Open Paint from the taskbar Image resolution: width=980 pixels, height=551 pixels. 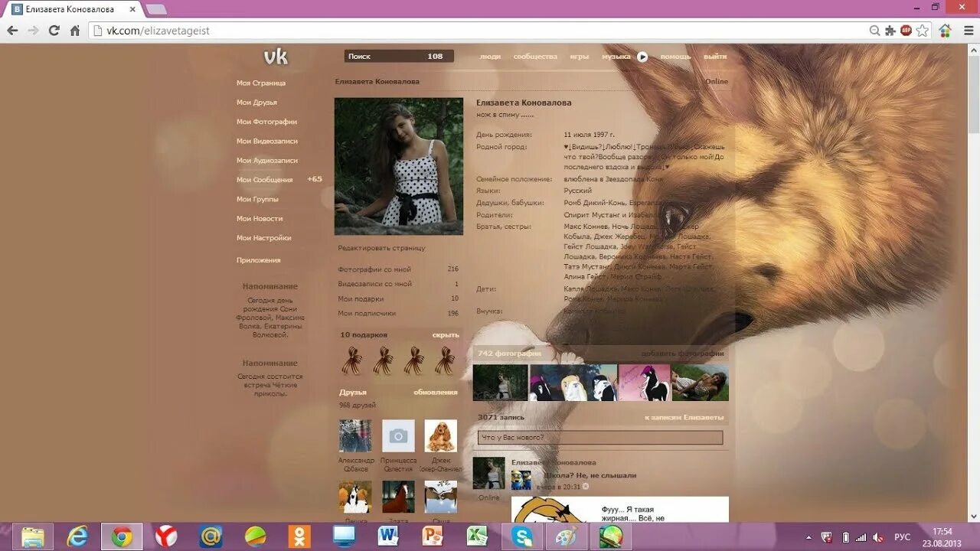click(x=567, y=536)
